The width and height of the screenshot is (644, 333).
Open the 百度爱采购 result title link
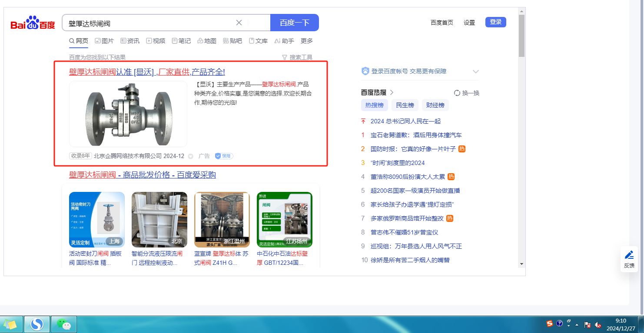(143, 175)
